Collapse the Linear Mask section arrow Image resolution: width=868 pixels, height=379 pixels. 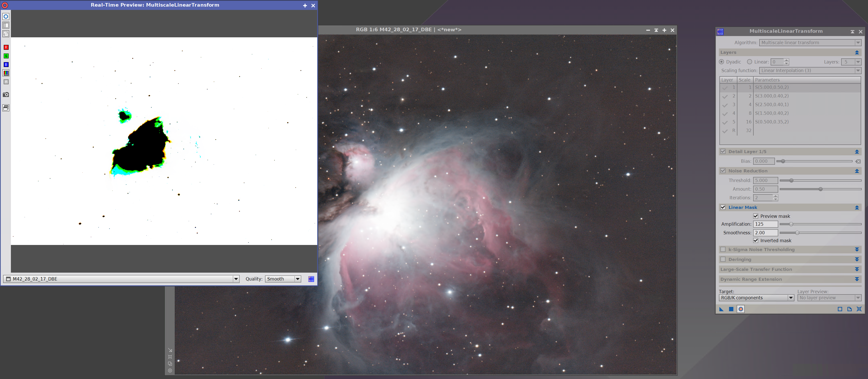(x=857, y=207)
